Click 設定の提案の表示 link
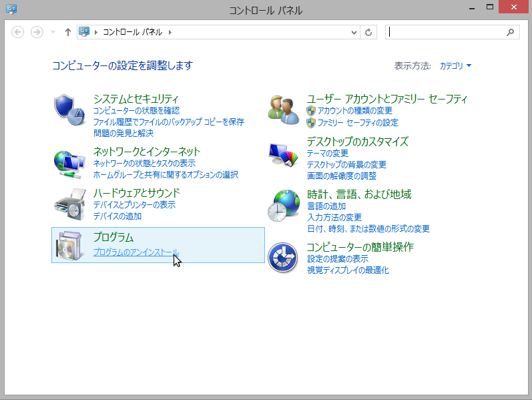The height and width of the screenshot is (400, 532). point(338,258)
